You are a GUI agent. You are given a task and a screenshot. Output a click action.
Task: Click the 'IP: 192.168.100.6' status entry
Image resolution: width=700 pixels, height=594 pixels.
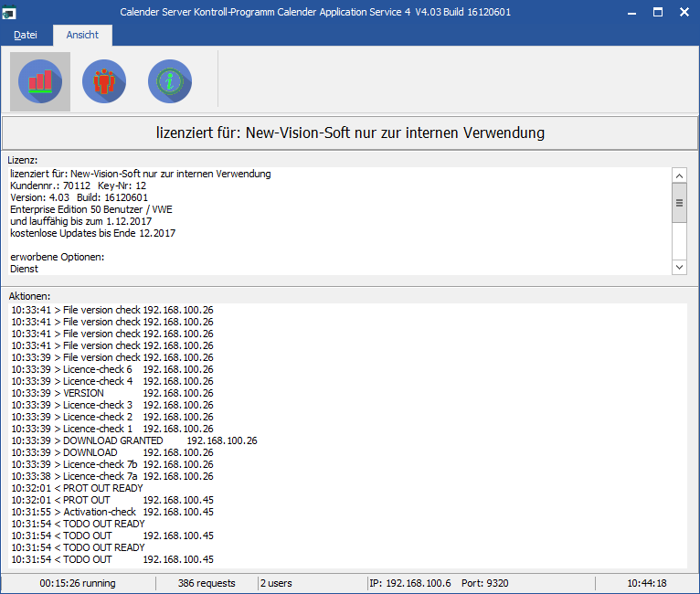(410, 583)
